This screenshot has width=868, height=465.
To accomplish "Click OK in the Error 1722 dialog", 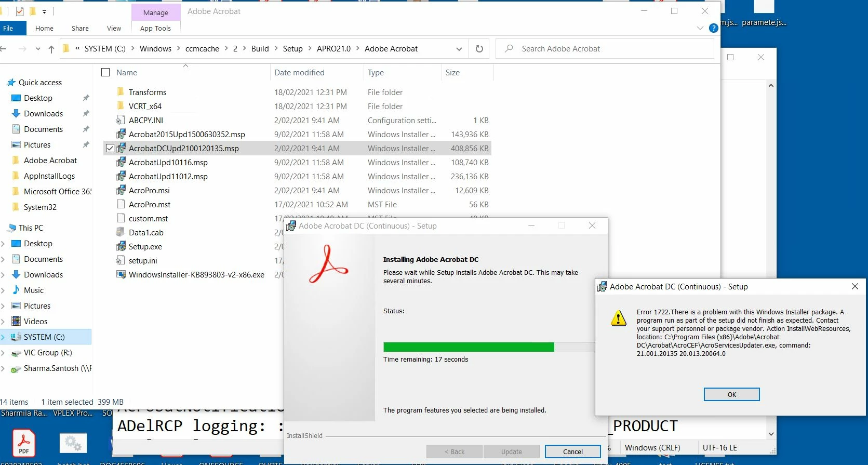I will pyautogui.click(x=731, y=394).
